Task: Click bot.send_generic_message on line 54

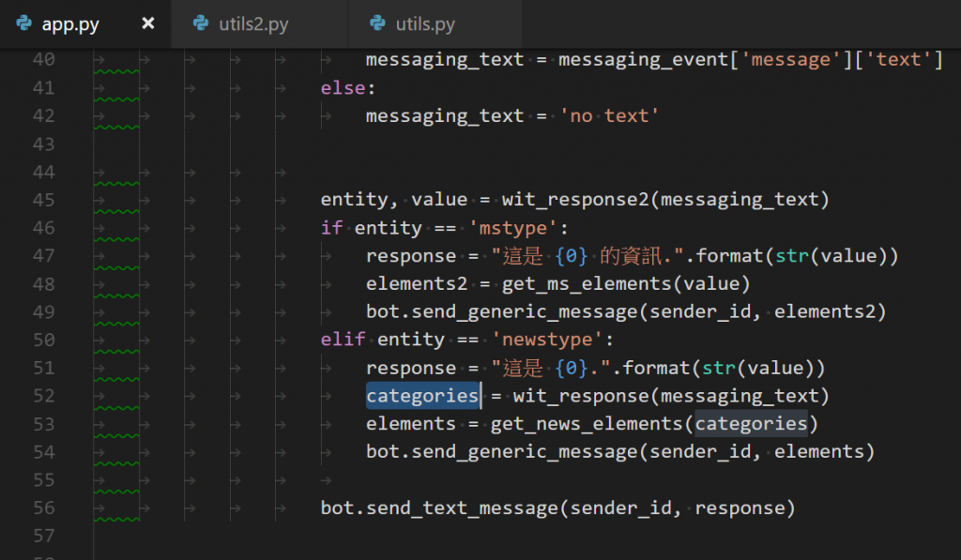Action: 502,452
